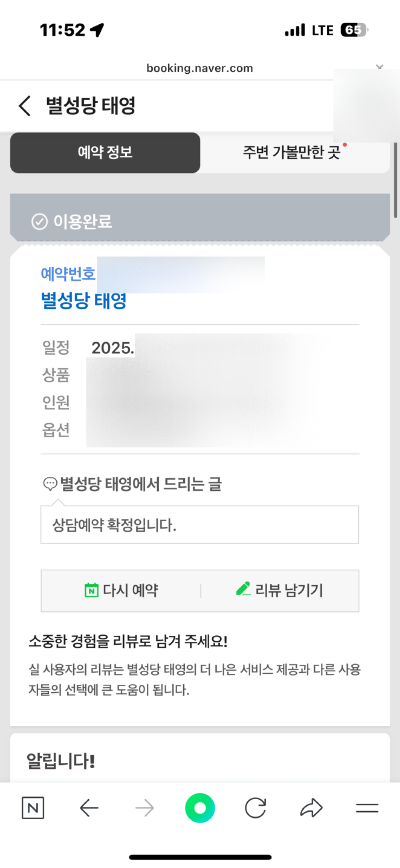Tap the browser forward arrow

[x=144, y=808]
